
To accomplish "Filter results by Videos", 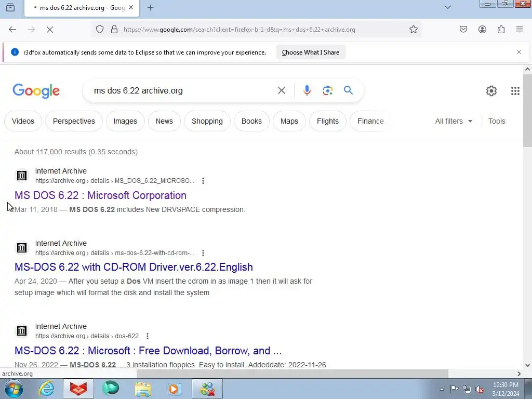I will (x=23, y=121).
